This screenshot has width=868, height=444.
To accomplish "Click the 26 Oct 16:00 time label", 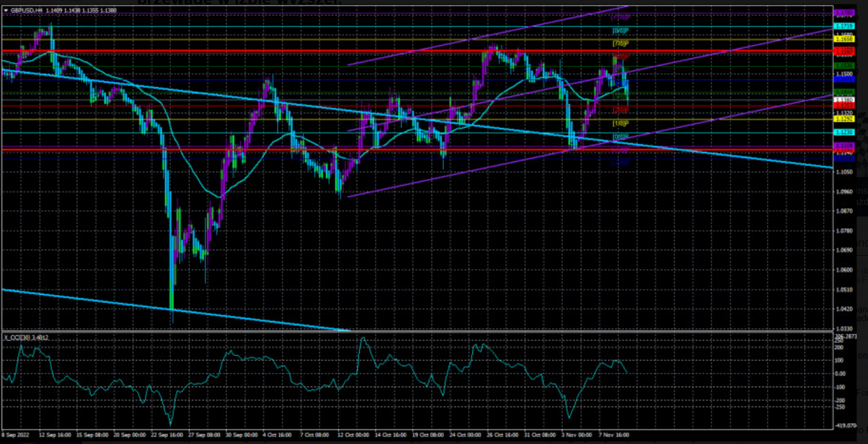I will point(503,435).
